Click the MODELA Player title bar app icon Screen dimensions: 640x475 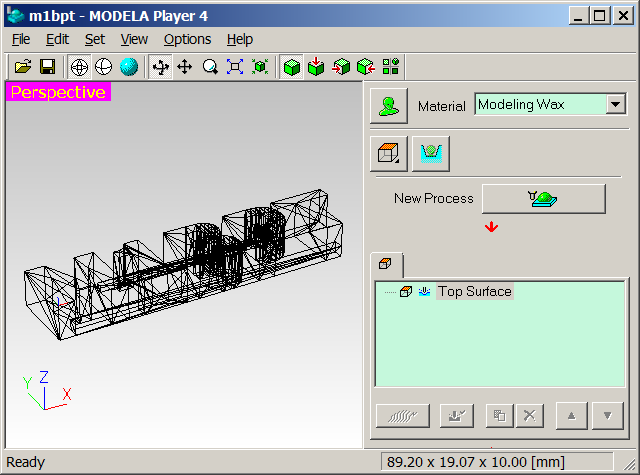click(16, 16)
